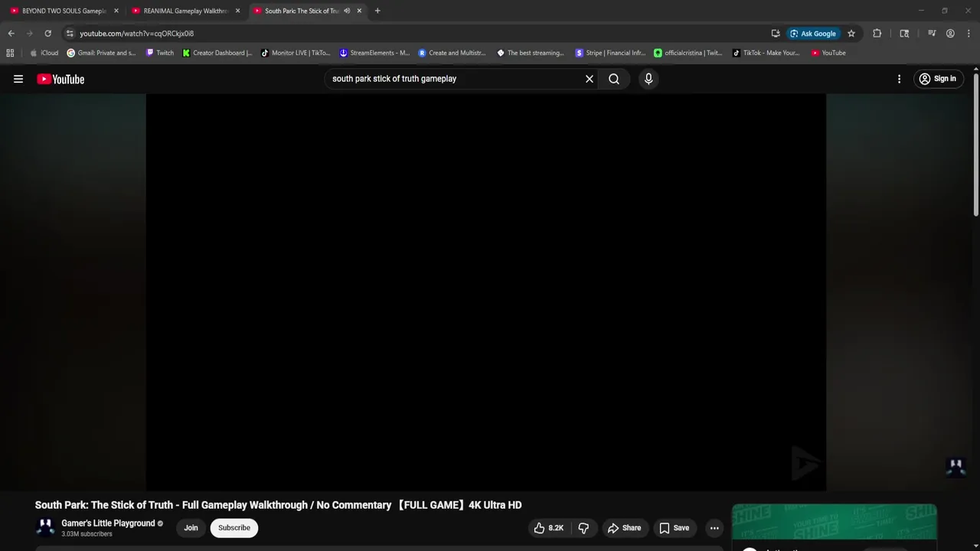Open the Monitor LIVE TikTok bookmark

click(x=296, y=53)
